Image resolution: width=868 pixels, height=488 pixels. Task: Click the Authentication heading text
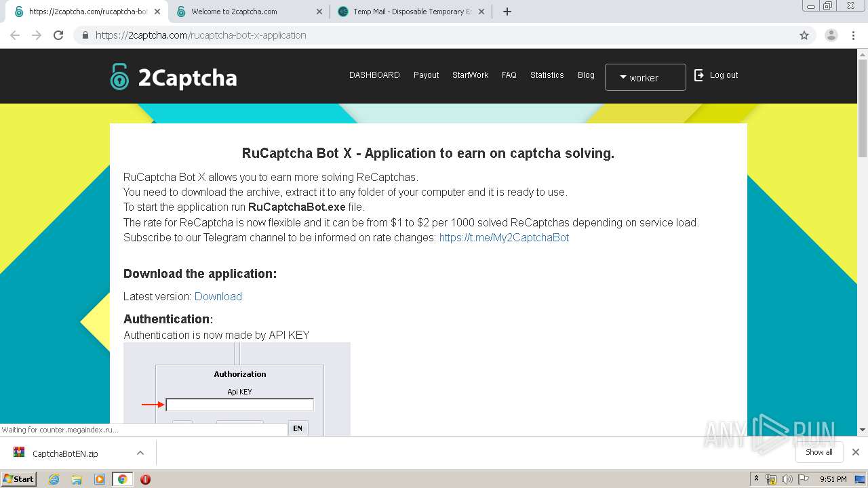tap(168, 319)
